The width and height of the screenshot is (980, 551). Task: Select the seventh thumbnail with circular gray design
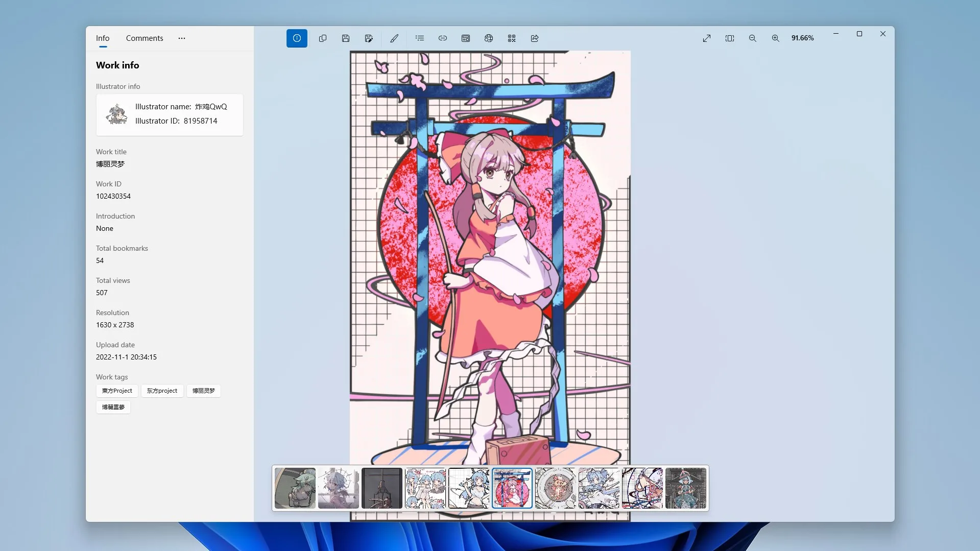(556, 488)
